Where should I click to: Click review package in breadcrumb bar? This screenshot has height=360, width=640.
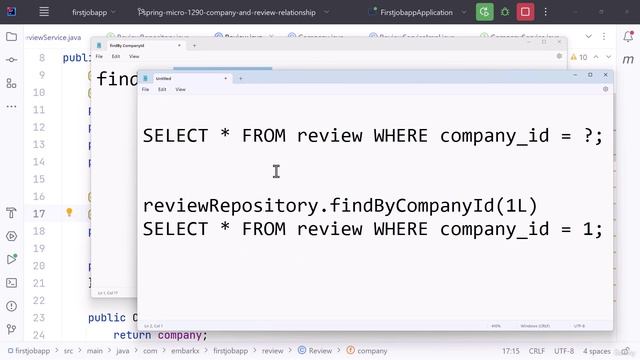[272, 351]
